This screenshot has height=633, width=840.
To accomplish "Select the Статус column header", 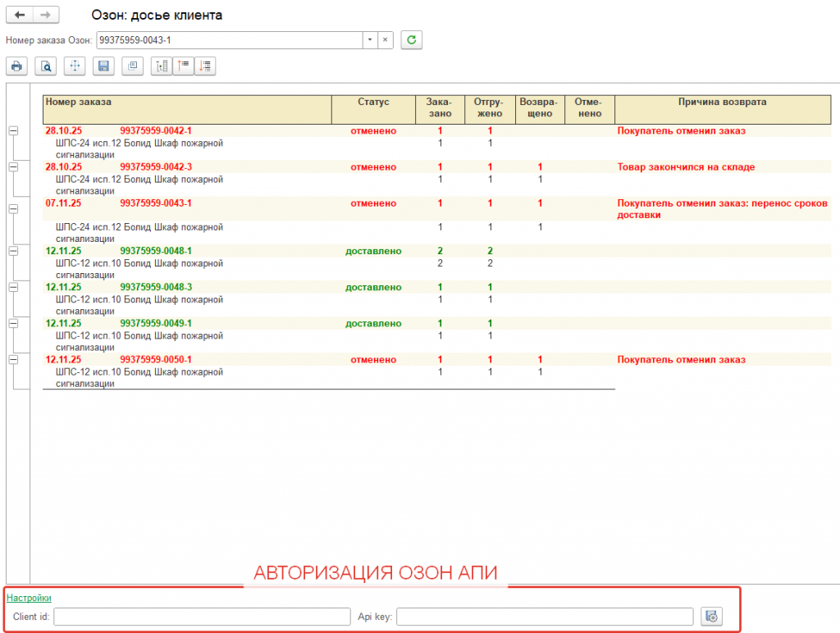I will coord(373,110).
